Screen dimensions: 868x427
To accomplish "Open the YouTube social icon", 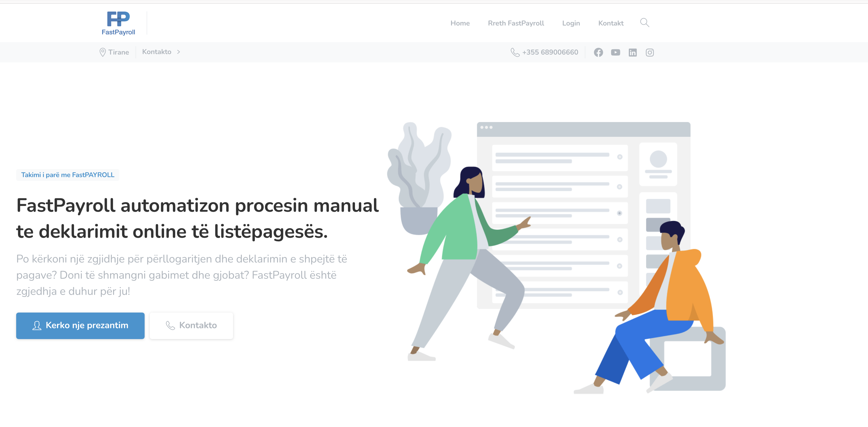I will point(615,52).
